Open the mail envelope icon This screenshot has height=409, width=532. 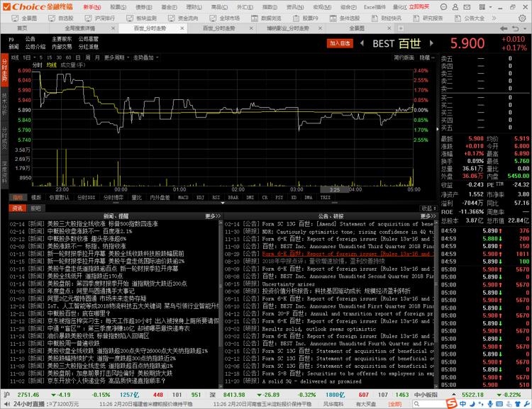pos(467,7)
